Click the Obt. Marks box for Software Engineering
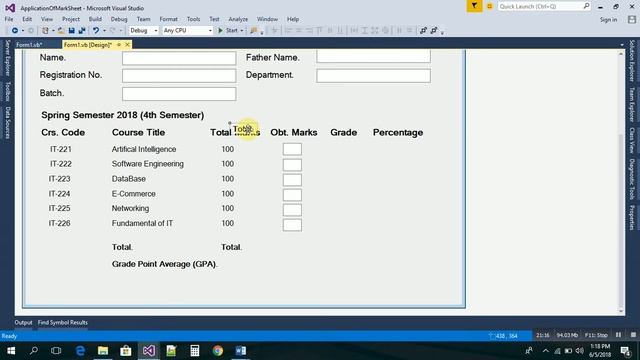This screenshot has height=360, width=640. pos(292,164)
